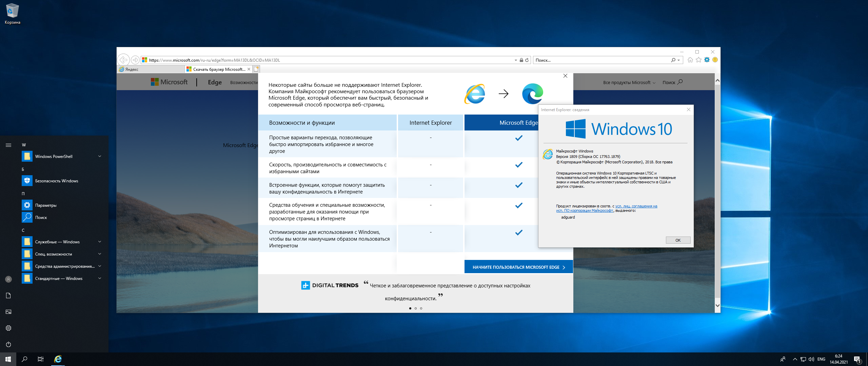Image resolution: width=868 pixels, height=366 pixels.
Task: Open the IE Home page icon
Action: point(690,60)
